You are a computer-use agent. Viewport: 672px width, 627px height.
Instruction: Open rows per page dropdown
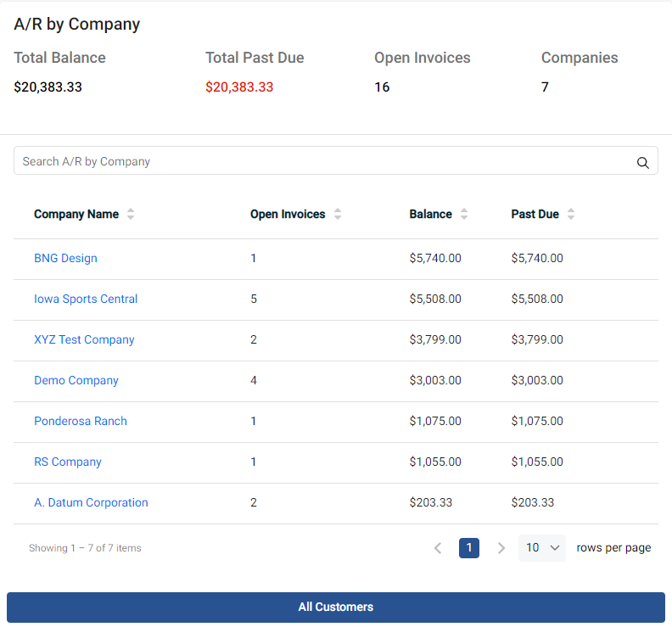click(x=542, y=548)
